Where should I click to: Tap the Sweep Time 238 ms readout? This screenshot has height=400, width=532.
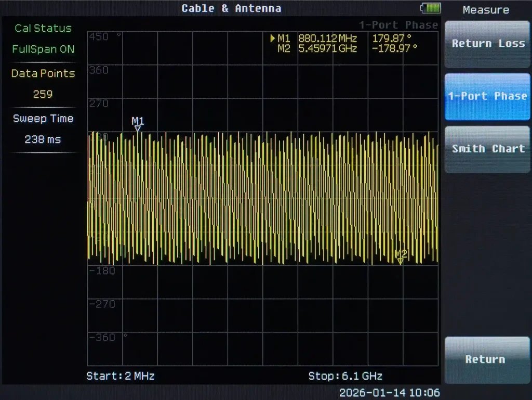click(x=43, y=139)
